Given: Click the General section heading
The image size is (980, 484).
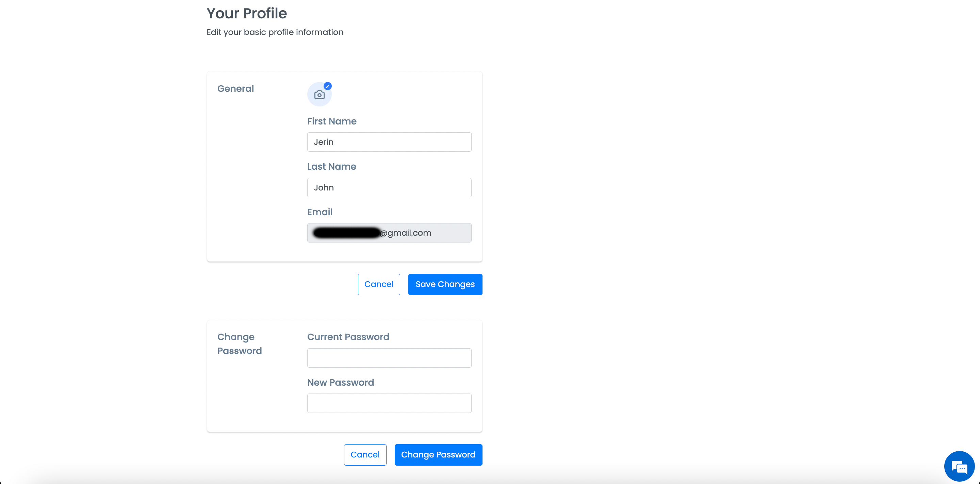Looking at the screenshot, I should click(x=235, y=88).
